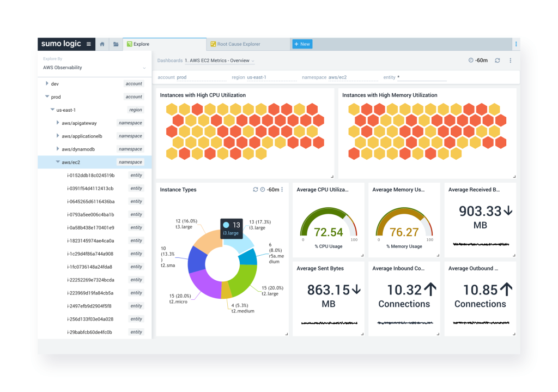Refresh the Instance Types panel

(x=255, y=189)
